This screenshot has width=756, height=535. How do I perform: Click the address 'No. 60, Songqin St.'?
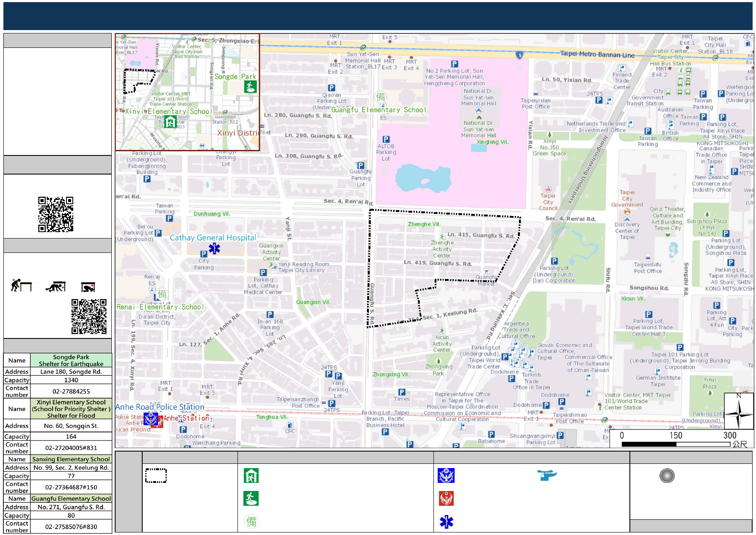pyautogui.click(x=71, y=426)
